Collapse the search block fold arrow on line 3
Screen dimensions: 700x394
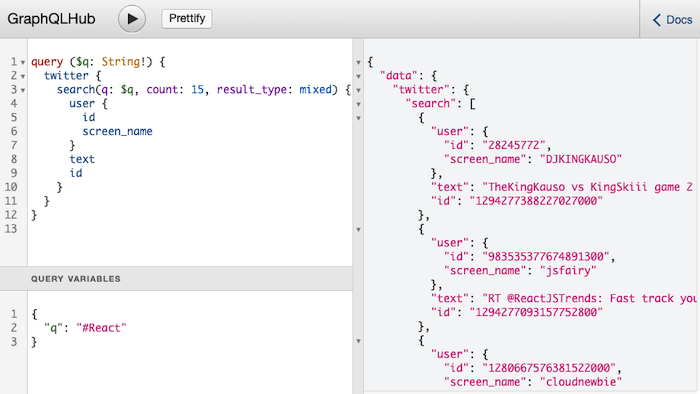23,90
